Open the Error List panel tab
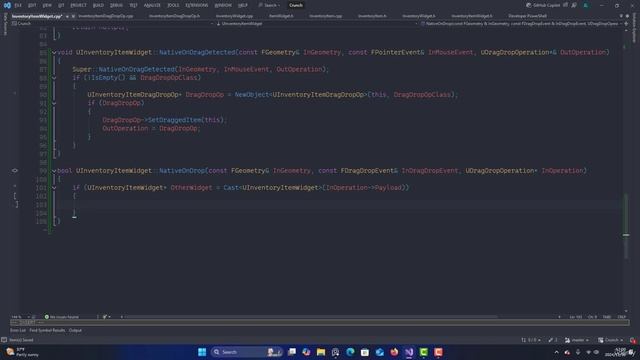640x360 pixels. 18,330
